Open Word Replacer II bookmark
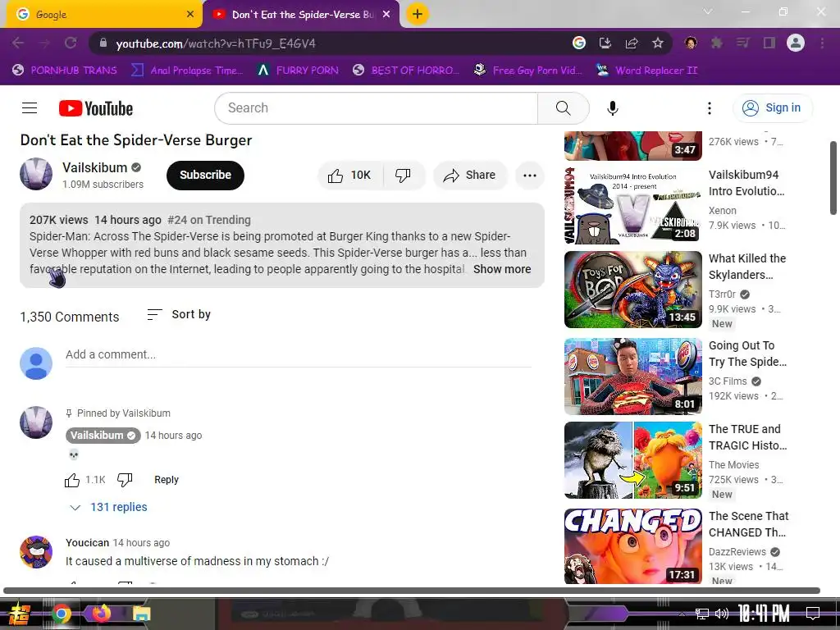 click(x=646, y=71)
